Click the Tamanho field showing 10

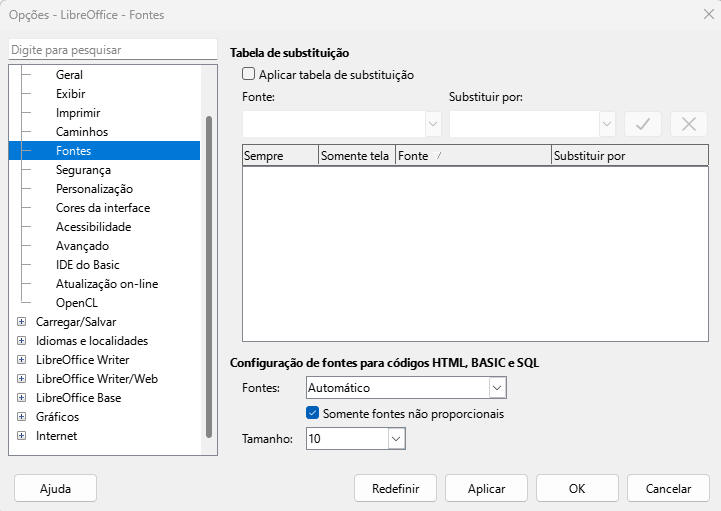tap(347, 439)
